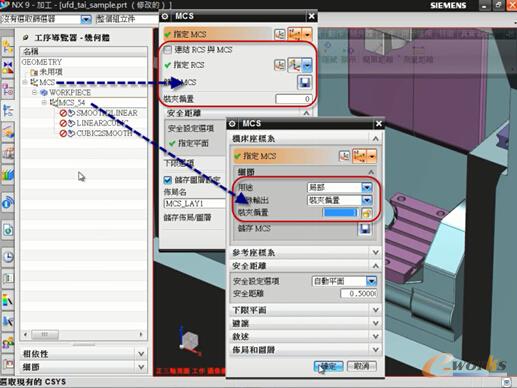Open the Constraint Navigator sidebar tab
517x388 pixels.
[x=7, y=67]
